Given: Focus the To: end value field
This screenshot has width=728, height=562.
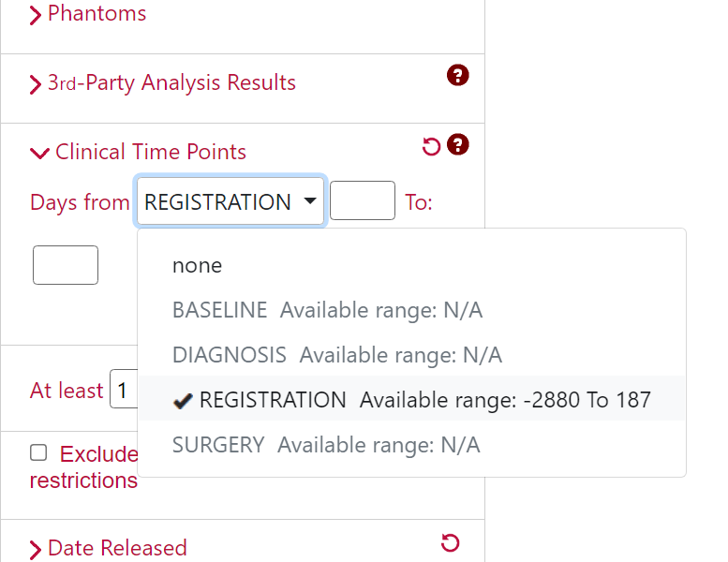Looking at the screenshot, I should (x=66, y=265).
